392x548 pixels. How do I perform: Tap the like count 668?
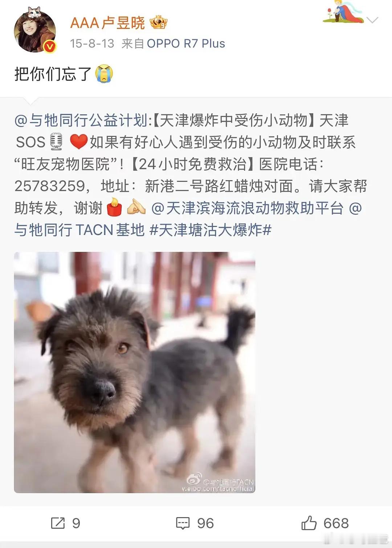[336, 523]
